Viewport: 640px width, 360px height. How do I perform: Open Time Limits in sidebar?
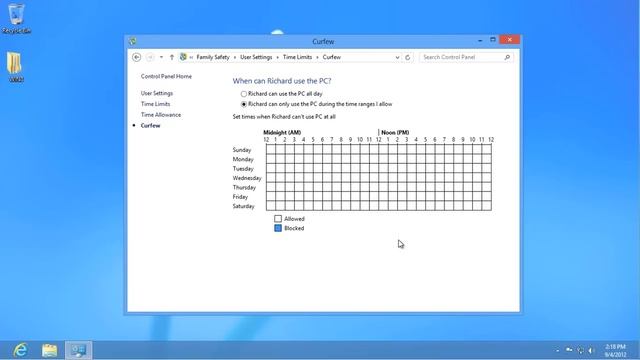point(156,104)
